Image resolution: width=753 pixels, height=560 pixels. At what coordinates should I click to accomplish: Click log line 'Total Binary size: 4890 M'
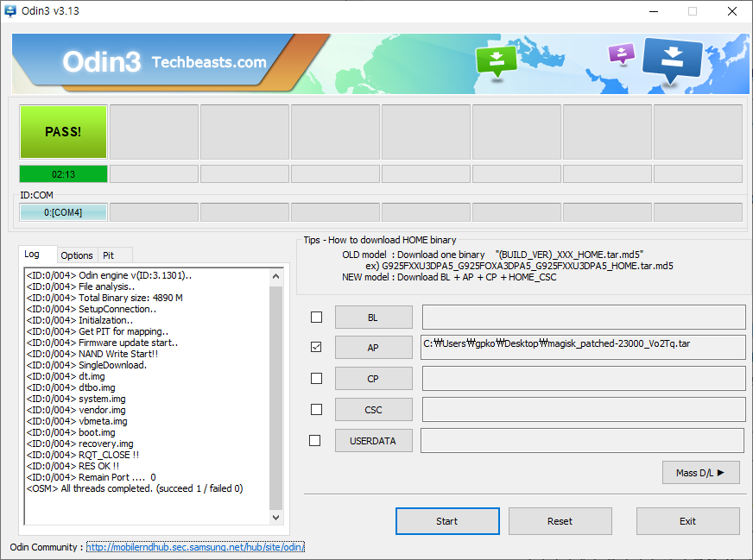point(104,298)
